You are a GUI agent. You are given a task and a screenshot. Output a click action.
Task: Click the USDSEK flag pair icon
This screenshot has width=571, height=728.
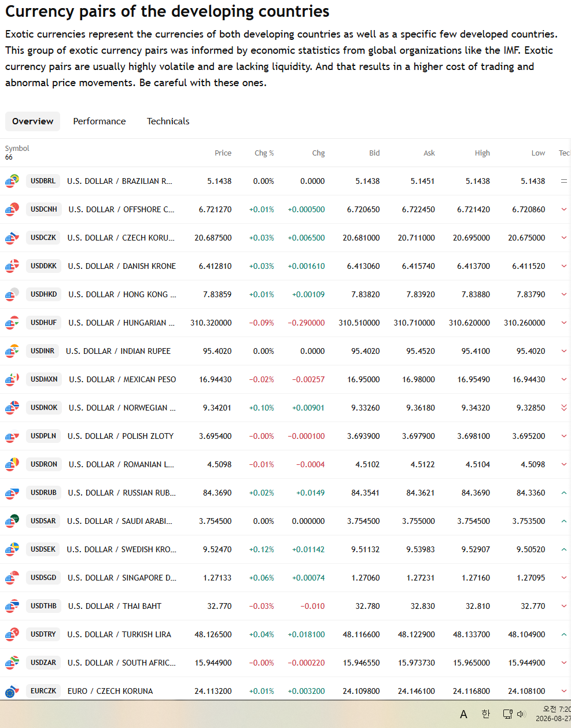click(12, 549)
